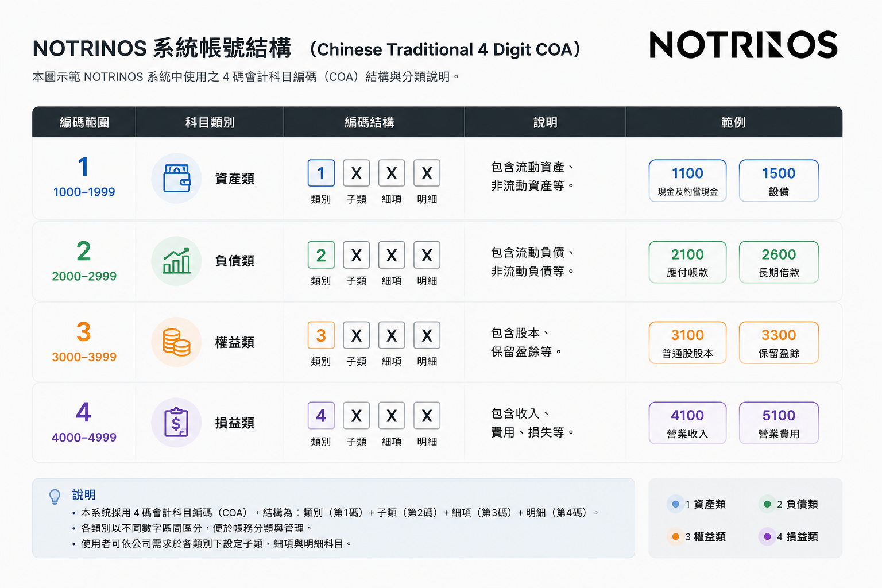The height and width of the screenshot is (588, 882).
Task: Click the wallet icon for 資產類
Action: click(176, 179)
